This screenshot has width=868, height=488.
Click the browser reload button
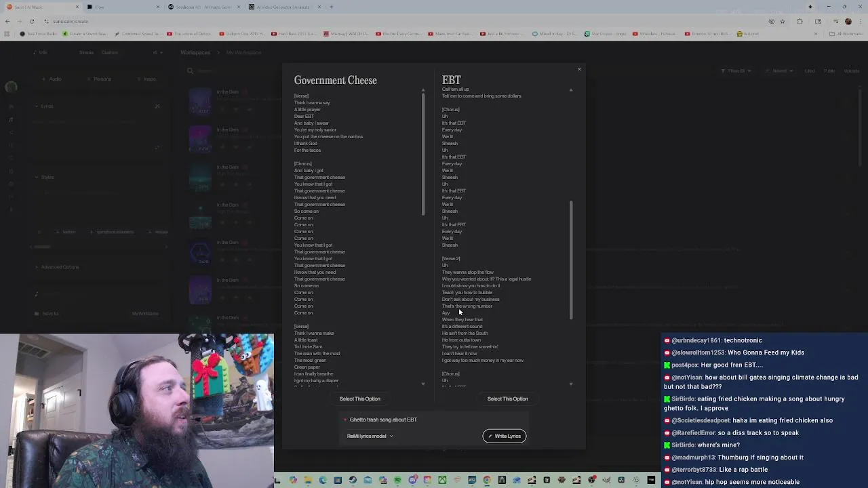[32, 21]
